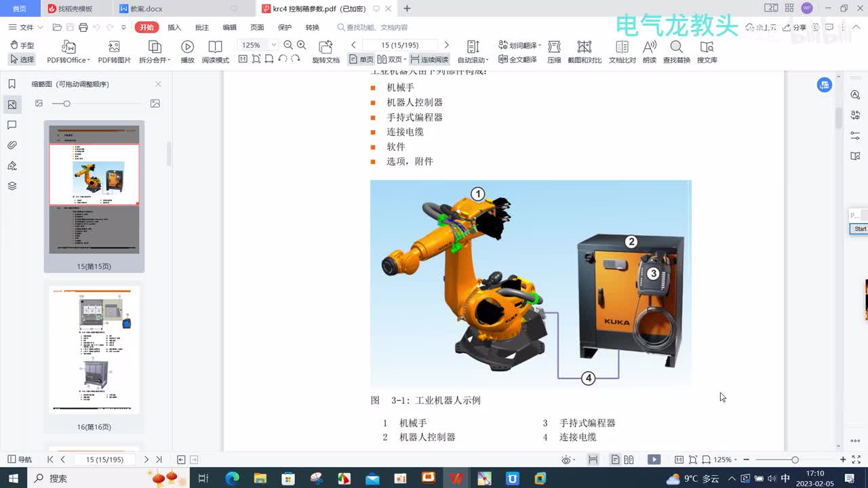Screen dimensions: 868x488
Task: Open eye-protection mode dropdown in status bar
Action: point(569,460)
